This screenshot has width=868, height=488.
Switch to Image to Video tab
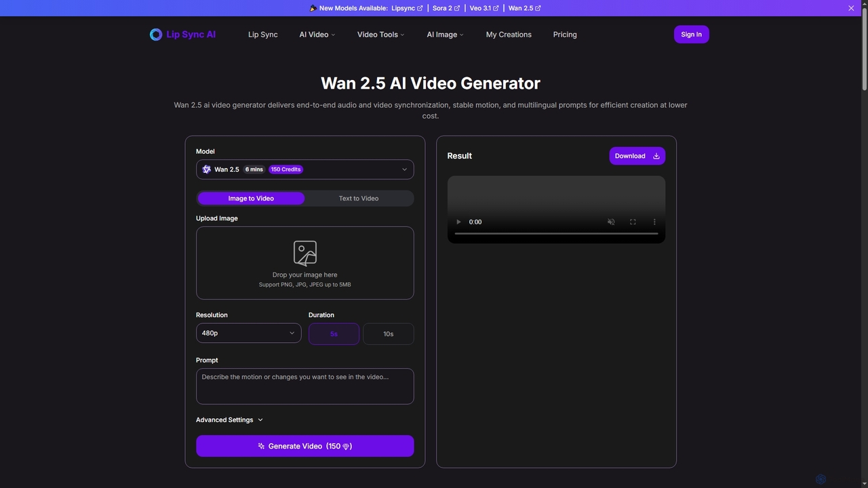coord(251,199)
